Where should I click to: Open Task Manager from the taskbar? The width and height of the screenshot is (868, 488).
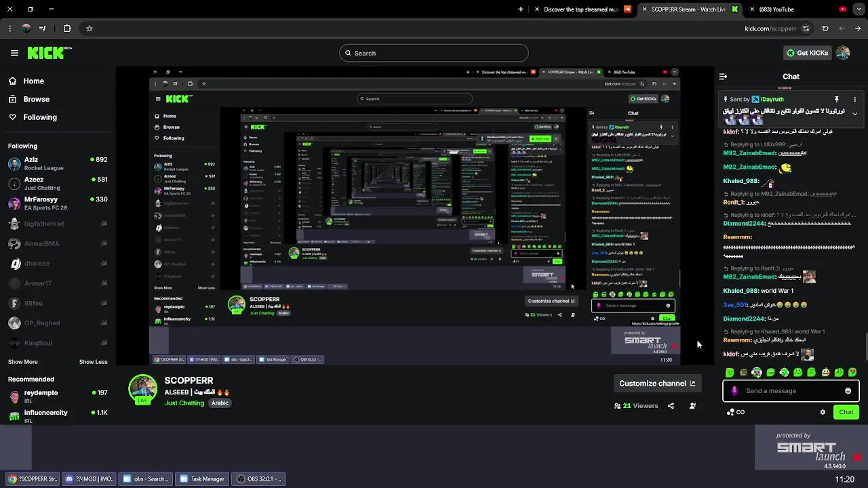tap(201, 479)
